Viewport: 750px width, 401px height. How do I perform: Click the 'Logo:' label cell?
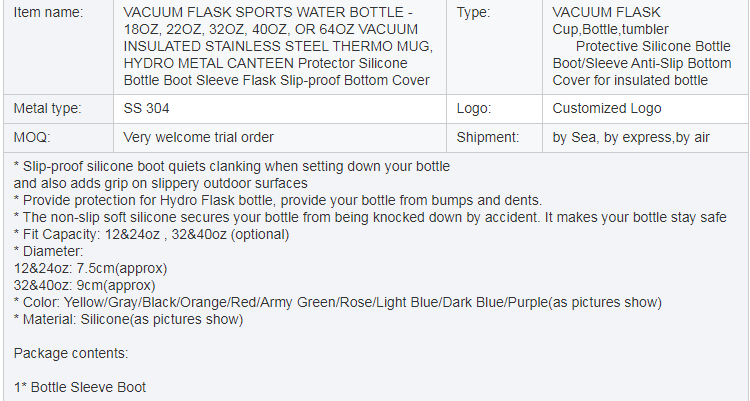(494, 109)
